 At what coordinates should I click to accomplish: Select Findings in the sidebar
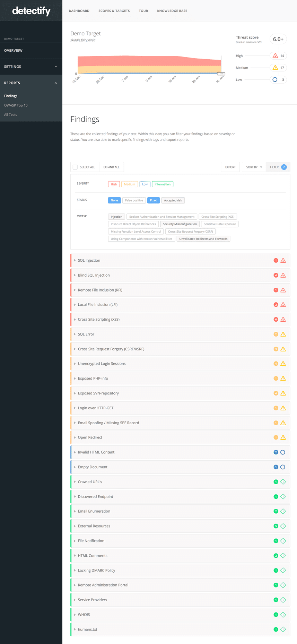pos(11,96)
